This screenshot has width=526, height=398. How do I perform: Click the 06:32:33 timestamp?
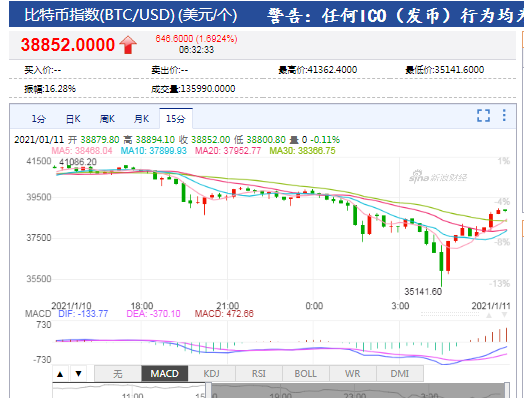click(196, 50)
